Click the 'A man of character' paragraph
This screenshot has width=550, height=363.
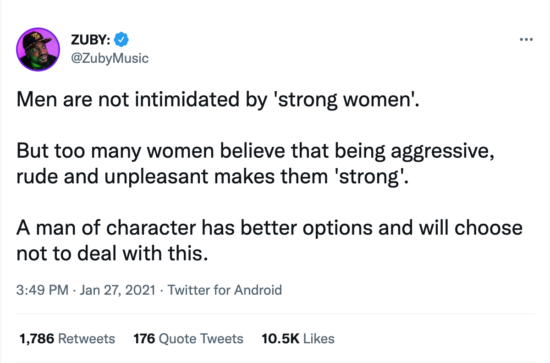coord(269,241)
